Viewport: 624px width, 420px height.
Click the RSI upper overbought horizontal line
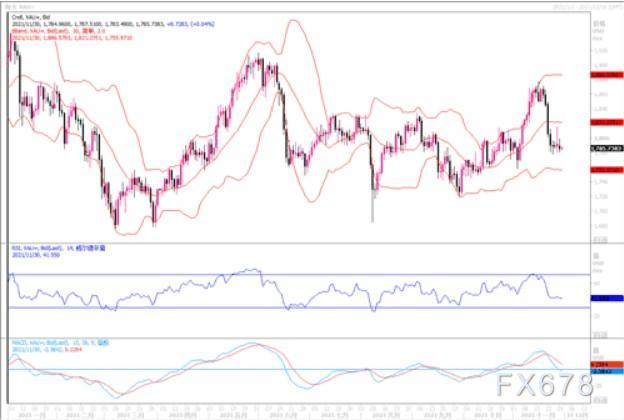299,275
